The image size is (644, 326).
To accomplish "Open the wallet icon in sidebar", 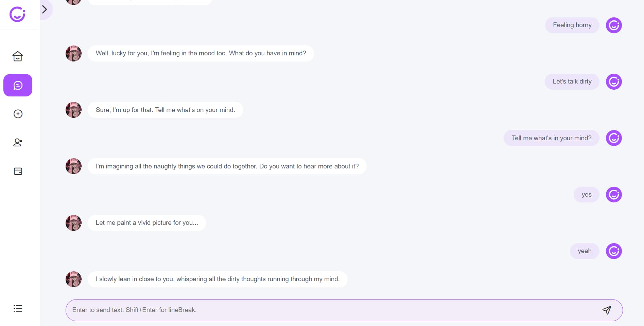I will [18, 171].
